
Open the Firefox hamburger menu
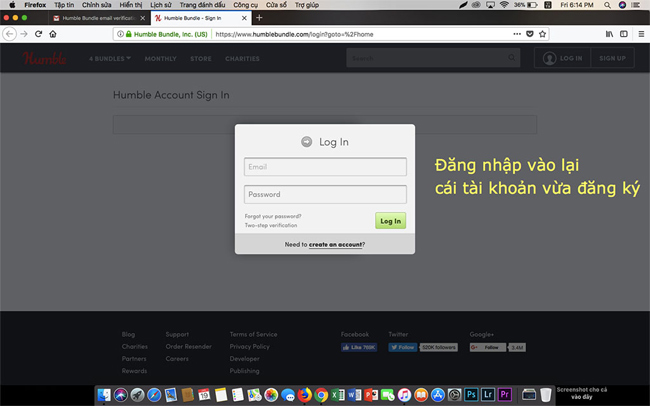[641, 33]
